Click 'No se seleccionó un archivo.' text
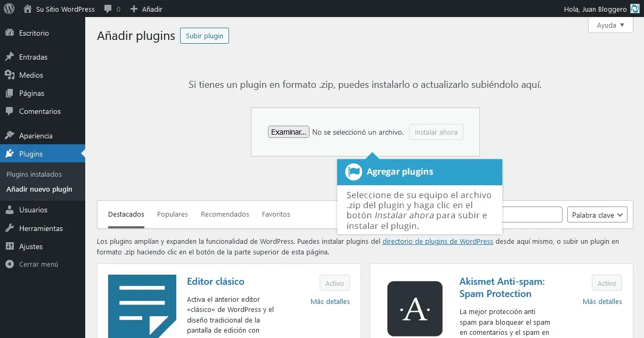 pos(358,132)
